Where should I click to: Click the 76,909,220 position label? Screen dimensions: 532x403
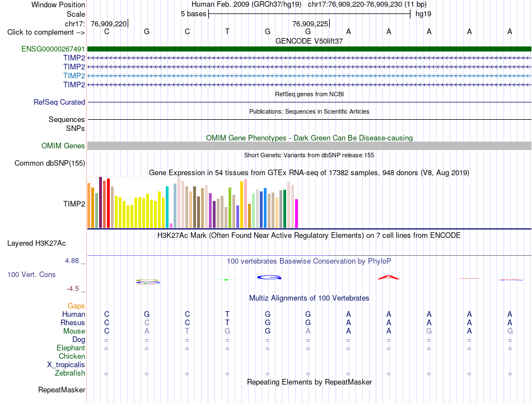tap(109, 24)
